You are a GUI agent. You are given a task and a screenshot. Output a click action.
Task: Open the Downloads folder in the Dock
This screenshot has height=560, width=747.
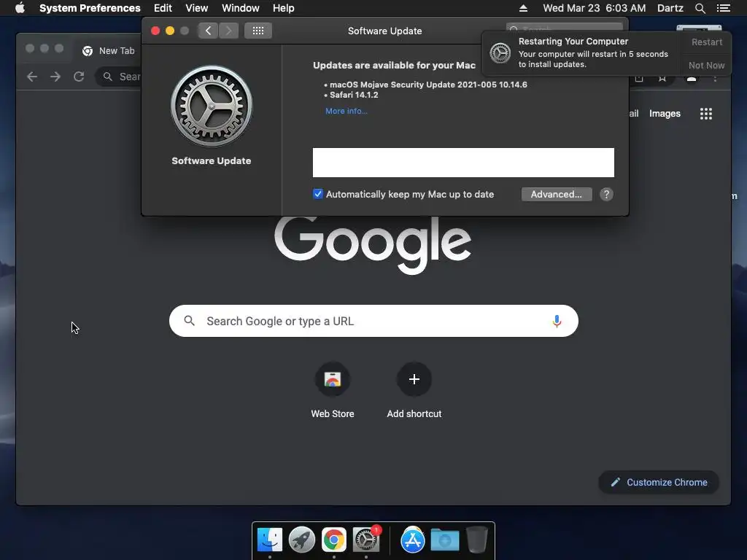coord(445,540)
